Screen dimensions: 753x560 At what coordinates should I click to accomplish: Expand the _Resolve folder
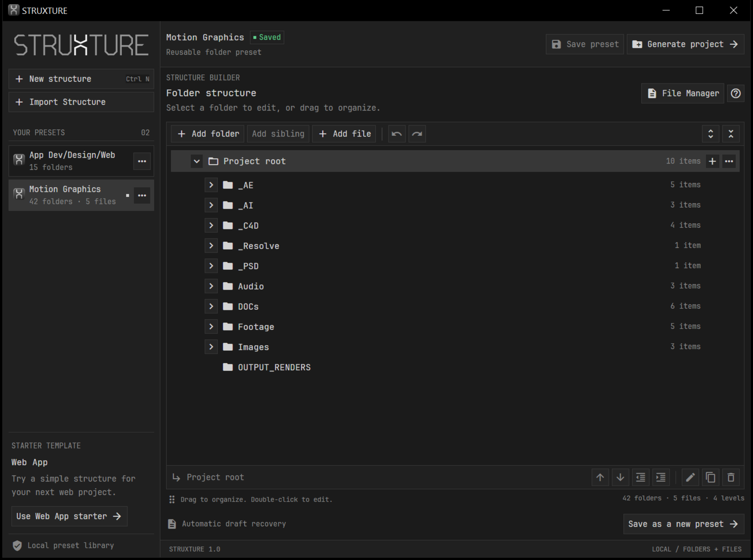[x=211, y=246]
